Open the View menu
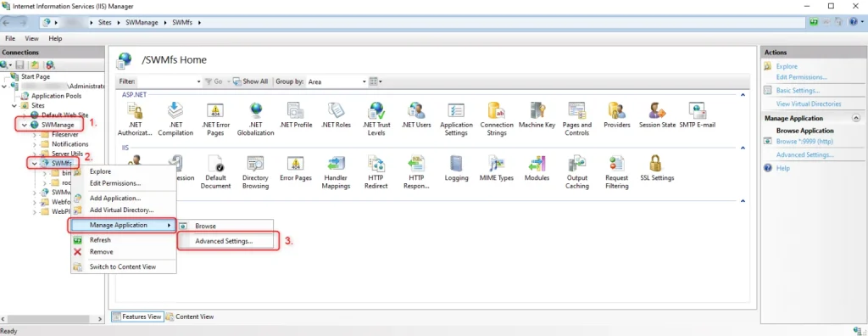The width and height of the screenshot is (868, 336). pyautogui.click(x=31, y=39)
